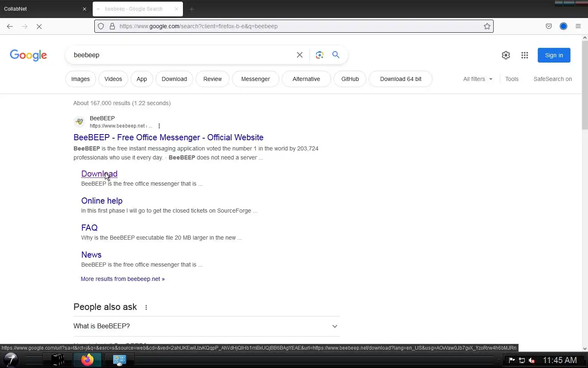
Task: Select the Download 64 bit chip
Action: (401, 79)
